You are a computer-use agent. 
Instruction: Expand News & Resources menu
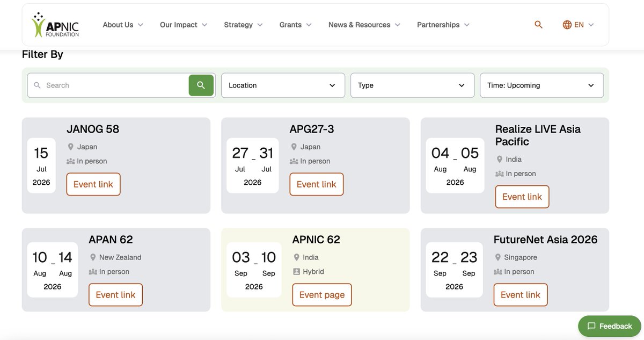365,25
